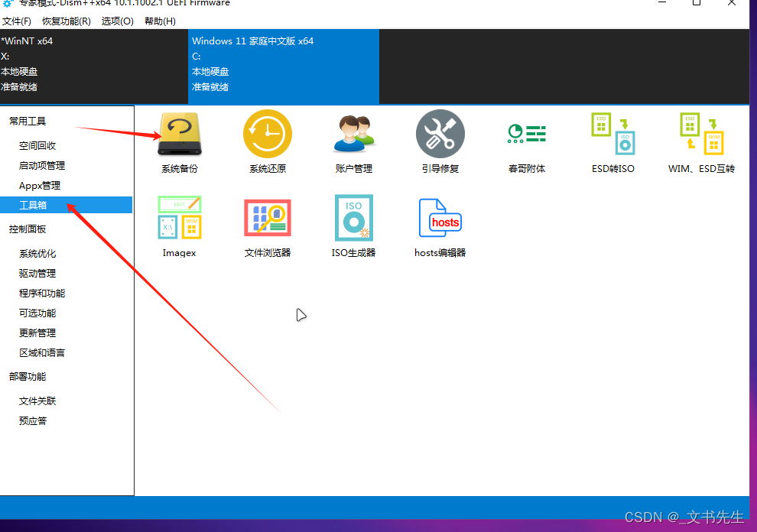Open Appx管理 in sidebar
This screenshot has height=532, width=757.
[x=40, y=186]
